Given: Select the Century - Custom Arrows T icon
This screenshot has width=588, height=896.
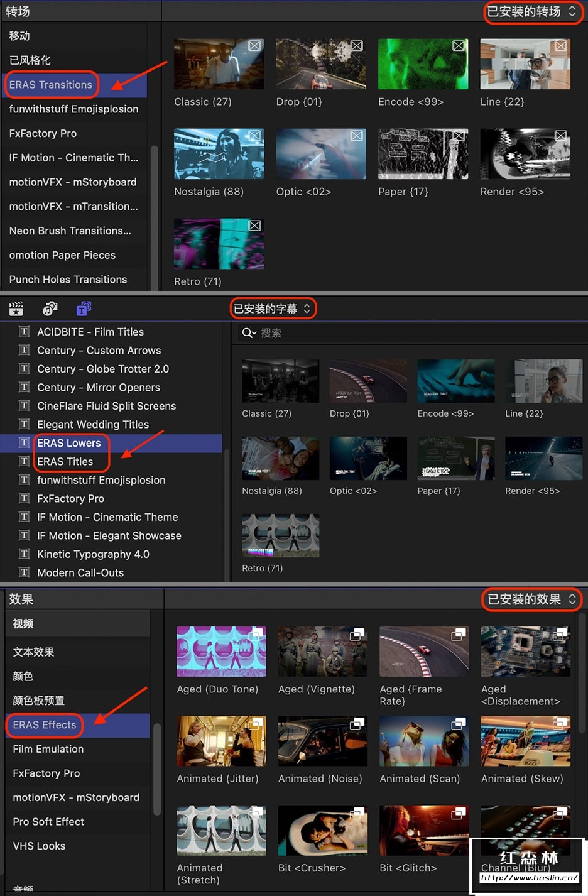Looking at the screenshot, I should pos(24,350).
